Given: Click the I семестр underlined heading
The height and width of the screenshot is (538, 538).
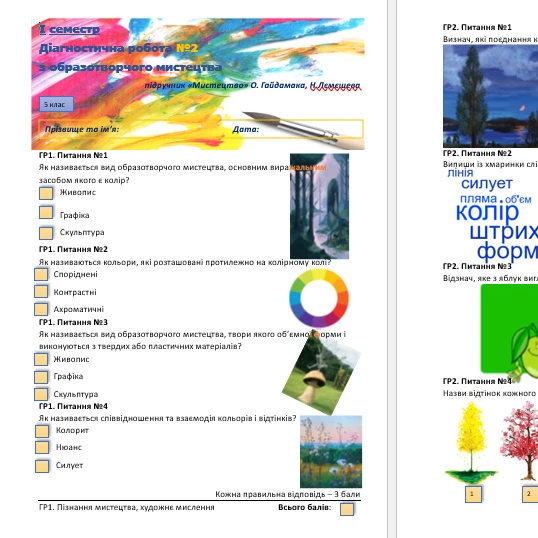Looking at the screenshot, I should pyautogui.click(x=70, y=30).
